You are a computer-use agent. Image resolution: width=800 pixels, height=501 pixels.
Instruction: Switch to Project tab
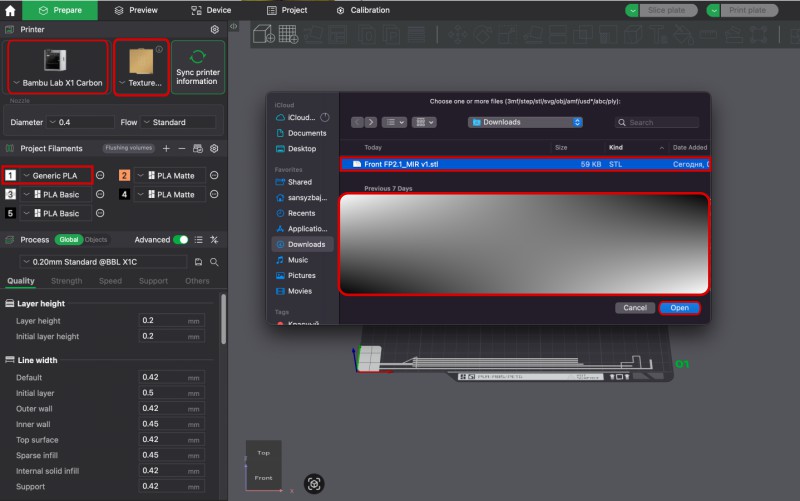click(x=287, y=10)
